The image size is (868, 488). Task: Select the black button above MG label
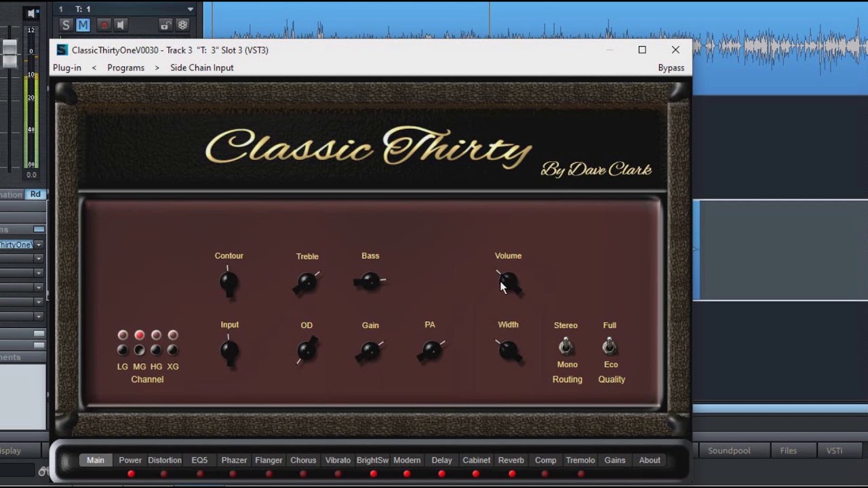(139, 350)
